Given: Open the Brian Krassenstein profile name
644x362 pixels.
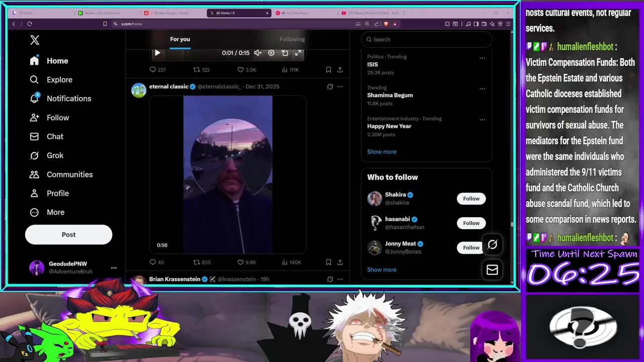Looking at the screenshot, I should (x=175, y=279).
